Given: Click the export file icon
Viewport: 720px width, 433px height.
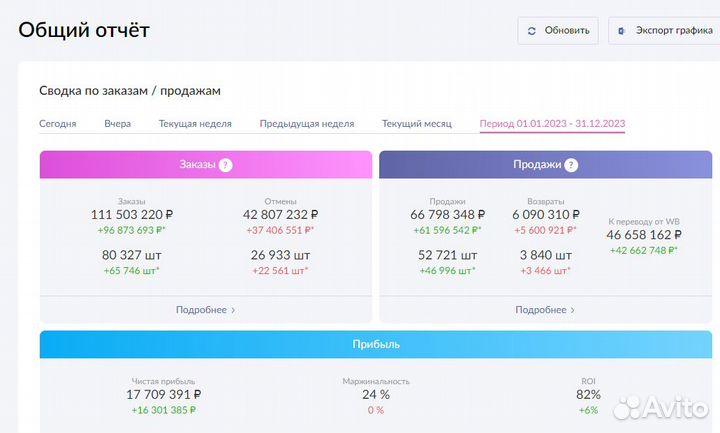Looking at the screenshot, I should (621, 31).
